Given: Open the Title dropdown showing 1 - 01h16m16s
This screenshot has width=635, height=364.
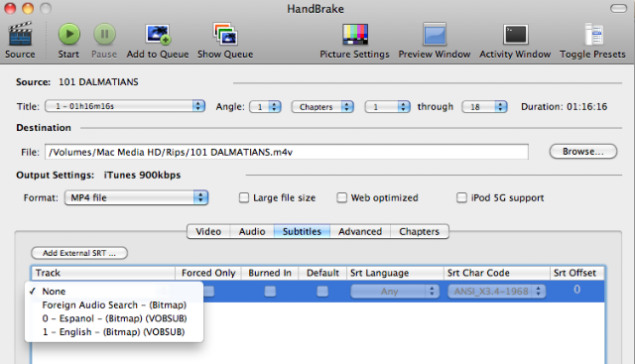Looking at the screenshot, I should point(125,106).
